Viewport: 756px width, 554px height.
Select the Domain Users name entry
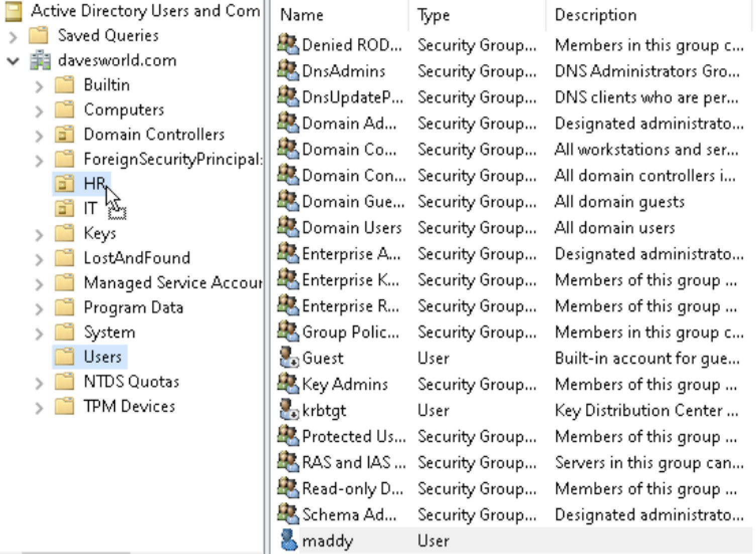click(352, 228)
